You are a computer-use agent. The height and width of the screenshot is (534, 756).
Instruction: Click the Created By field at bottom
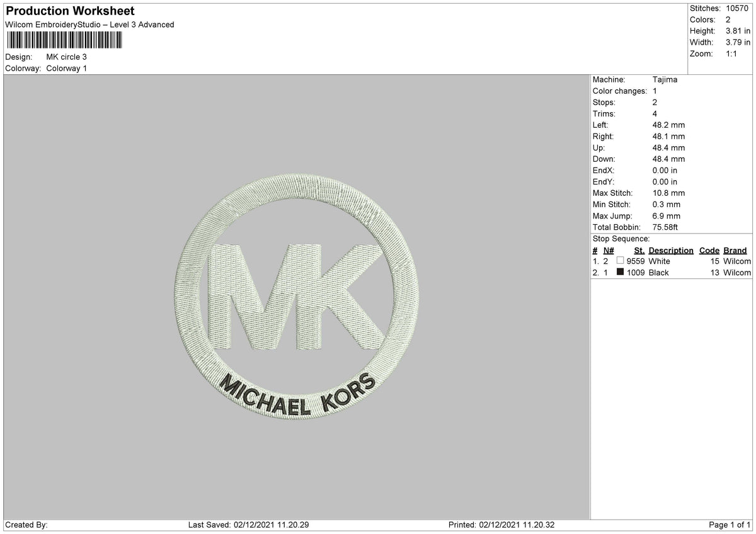click(x=22, y=523)
